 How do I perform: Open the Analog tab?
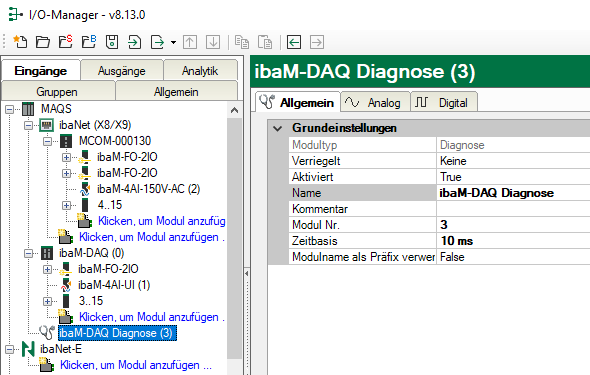click(375, 102)
